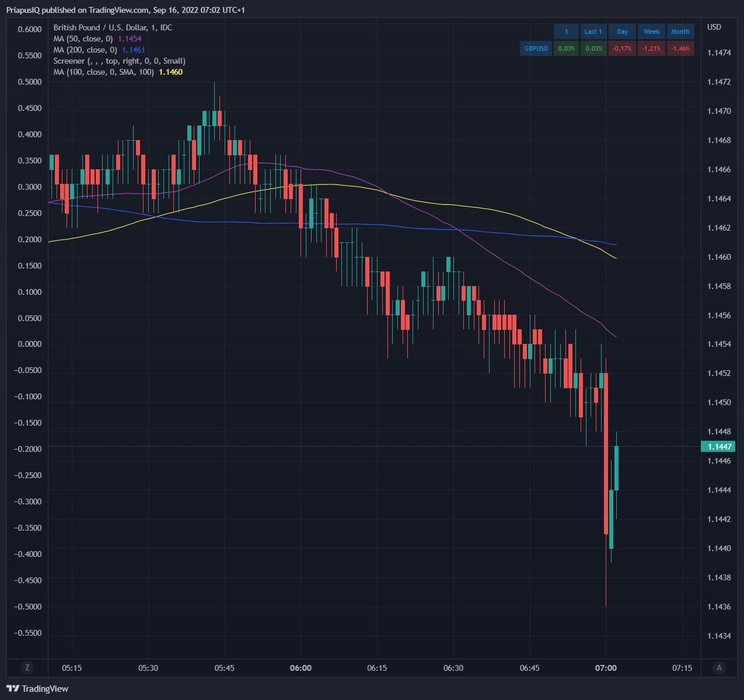Screen dimensions: 744x700
Task: Click the 1.1474 price axis label
Action: (x=719, y=53)
